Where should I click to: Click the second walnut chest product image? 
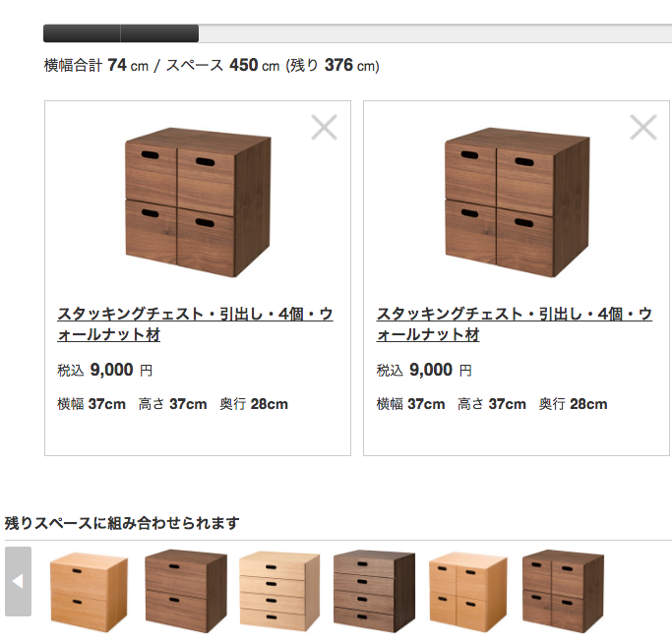517,203
